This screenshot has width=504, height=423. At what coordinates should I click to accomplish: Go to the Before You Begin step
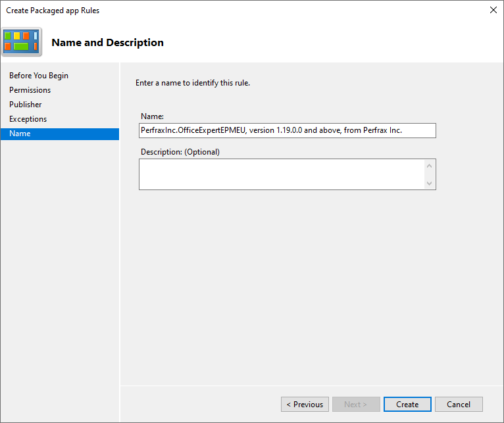click(39, 76)
